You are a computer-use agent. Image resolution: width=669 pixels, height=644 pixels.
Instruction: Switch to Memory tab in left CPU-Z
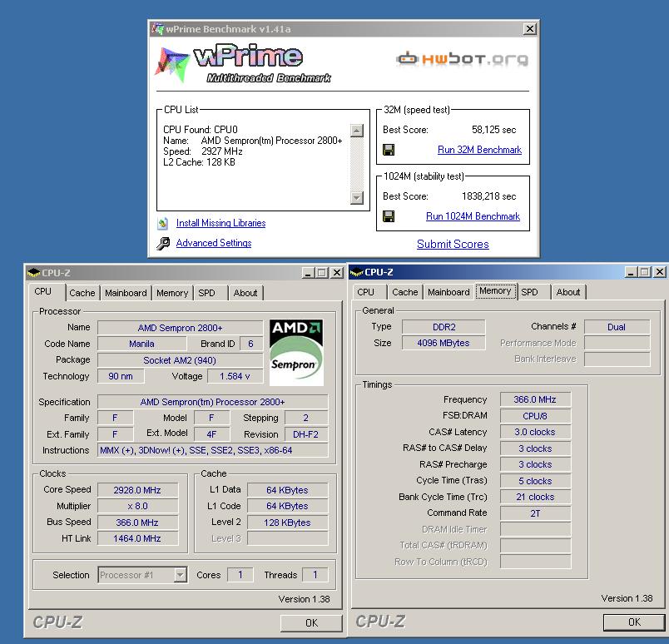coord(172,293)
